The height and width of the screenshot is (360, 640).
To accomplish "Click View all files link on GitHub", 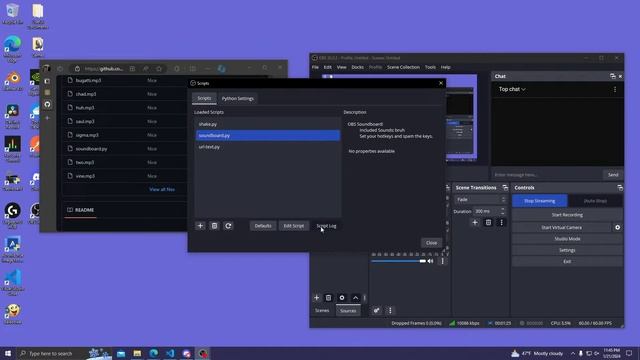I will (162, 189).
